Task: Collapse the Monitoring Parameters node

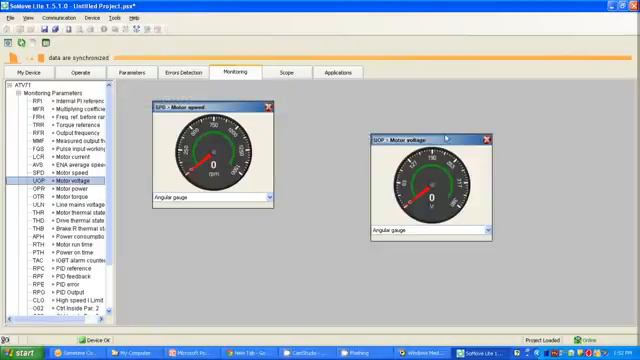Action: [18, 93]
